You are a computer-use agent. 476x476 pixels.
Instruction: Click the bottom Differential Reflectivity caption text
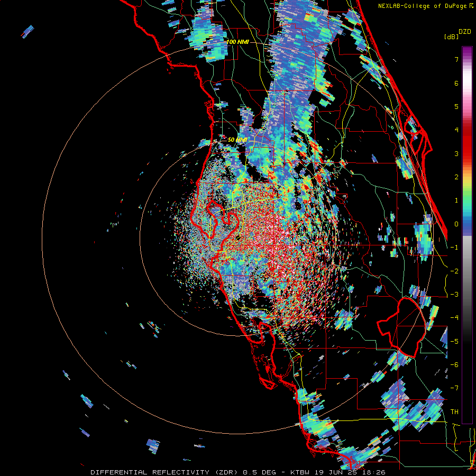tap(238, 472)
